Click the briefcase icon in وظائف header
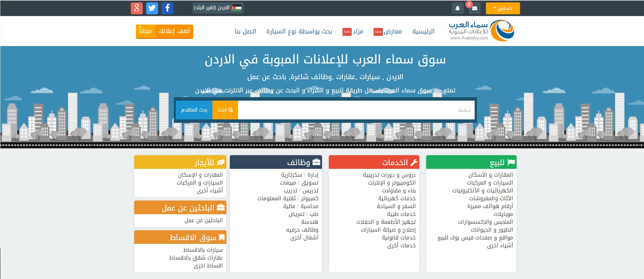Viewport: 644px width, 279px height. (x=317, y=162)
